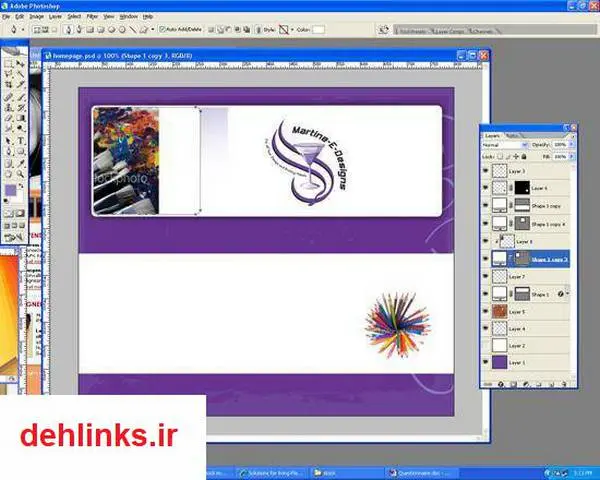
Task: Select the Hand tool
Action: pos(8,174)
